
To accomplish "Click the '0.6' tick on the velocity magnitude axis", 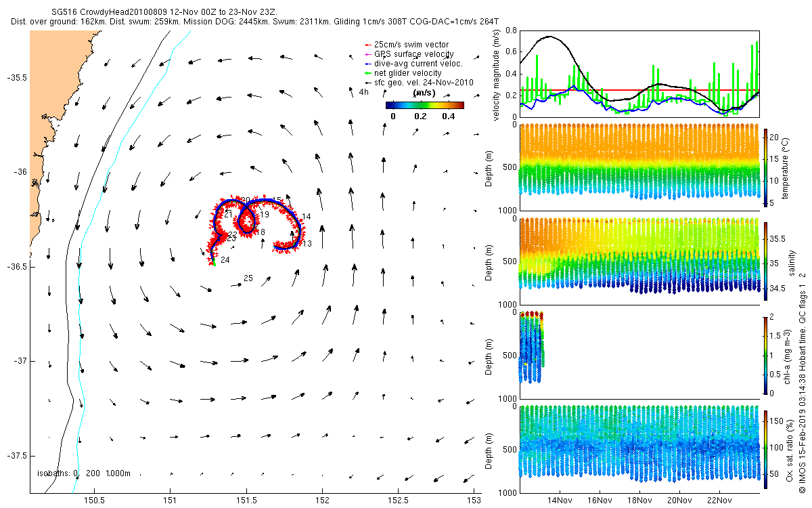I will click(512, 52).
